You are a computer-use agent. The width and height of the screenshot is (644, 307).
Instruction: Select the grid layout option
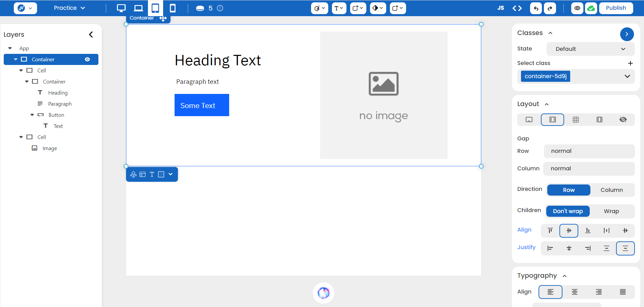click(x=576, y=120)
